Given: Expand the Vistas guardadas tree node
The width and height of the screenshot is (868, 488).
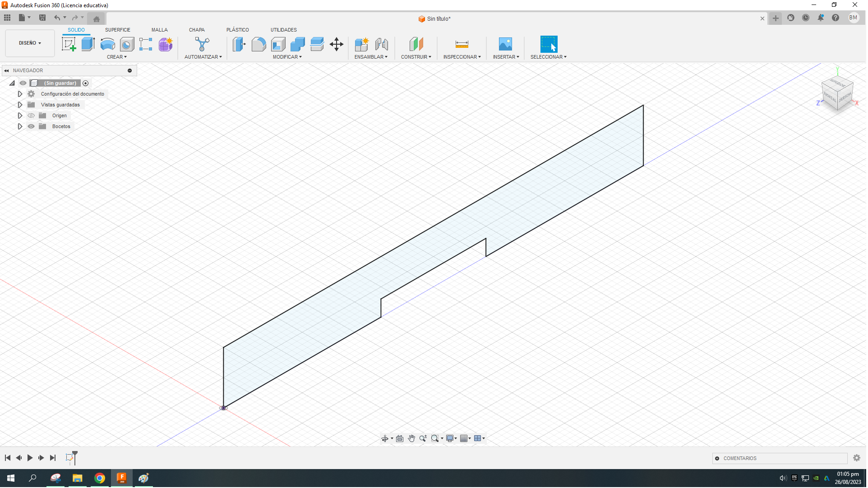Looking at the screenshot, I should tap(20, 104).
